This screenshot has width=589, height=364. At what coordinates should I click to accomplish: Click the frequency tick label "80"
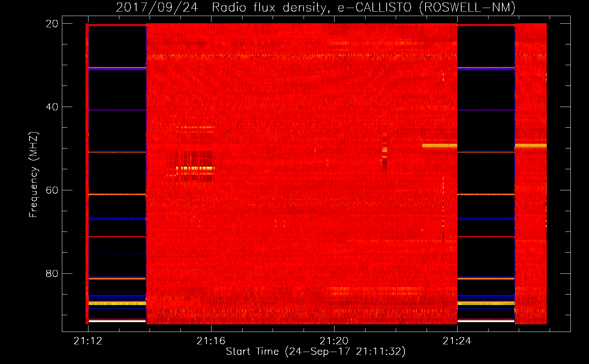(52, 273)
